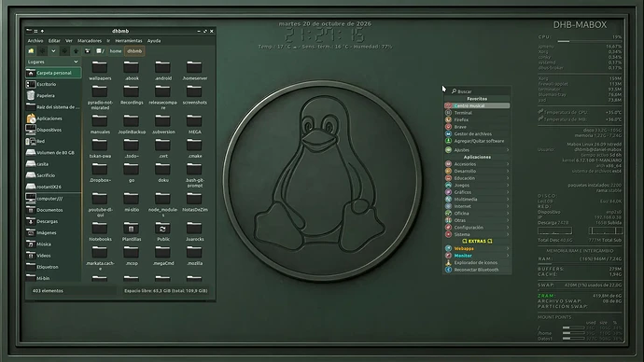Select the screenshots folder
This screenshot has width=644, height=362.
tap(195, 95)
